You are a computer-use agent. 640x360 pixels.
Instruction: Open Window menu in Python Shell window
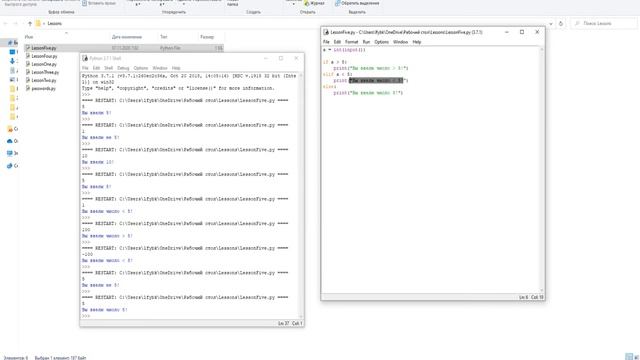pyautogui.click(x=160, y=68)
